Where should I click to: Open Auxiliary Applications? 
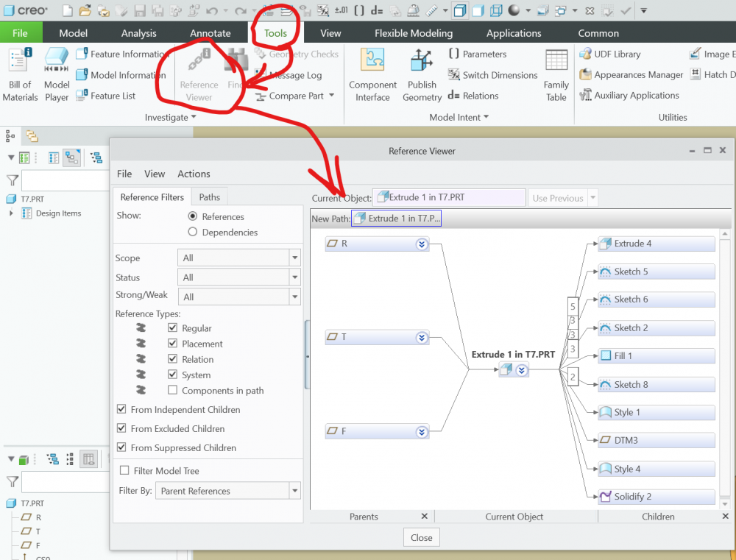(x=629, y=95)
